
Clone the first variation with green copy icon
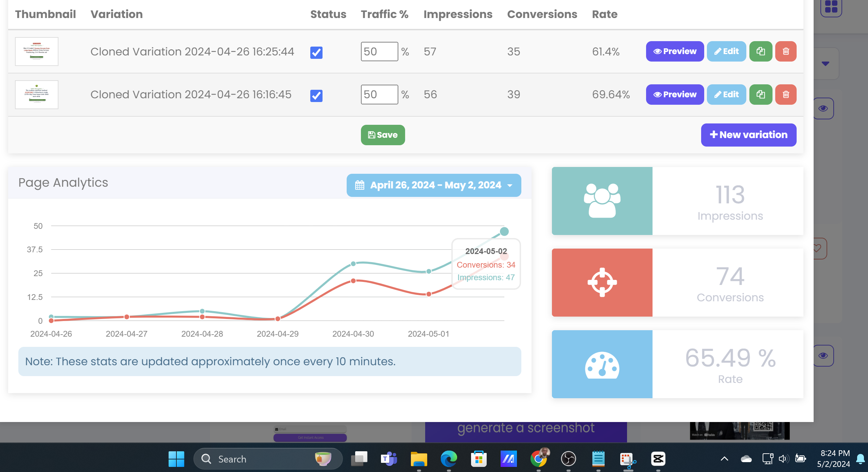click(x=761, y=51)
